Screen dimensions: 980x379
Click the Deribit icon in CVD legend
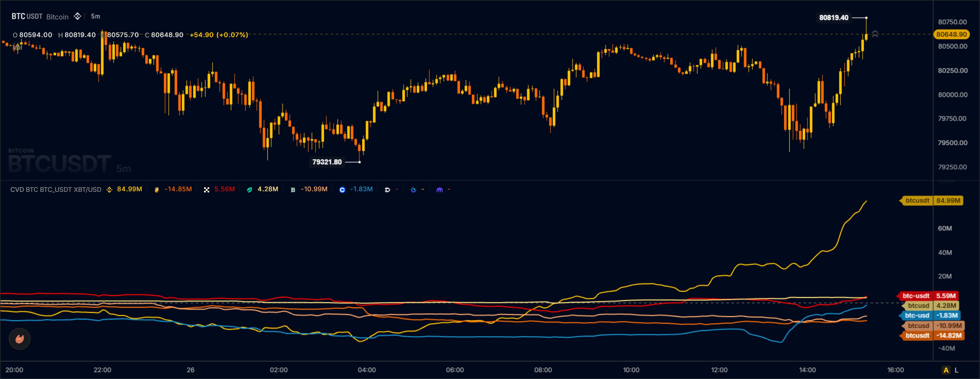point(387,189)
